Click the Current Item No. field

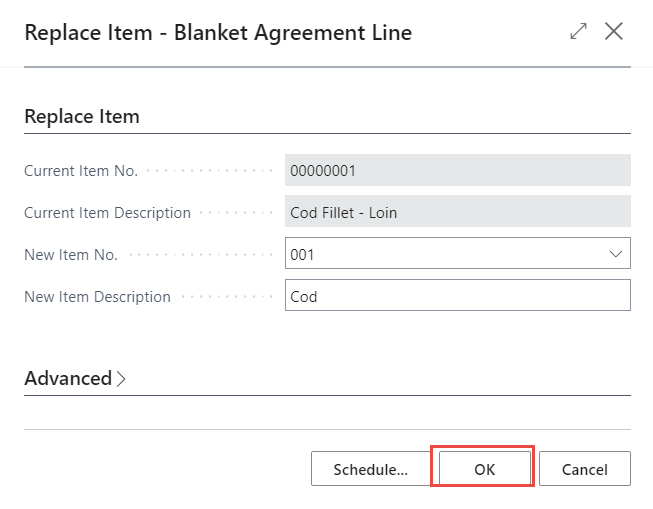pos(457,170)
